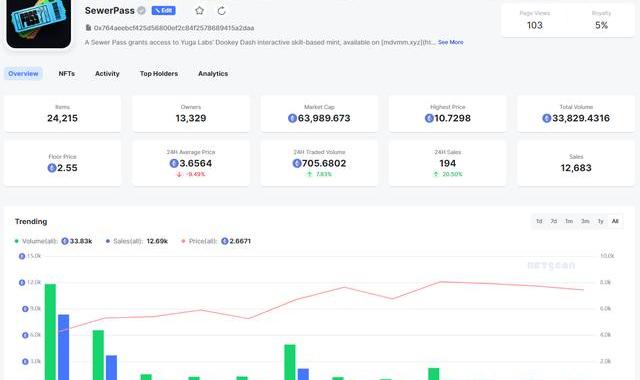640x380 pixels.
Task: Toggle the Price(all) legend series
Action: 216,241
